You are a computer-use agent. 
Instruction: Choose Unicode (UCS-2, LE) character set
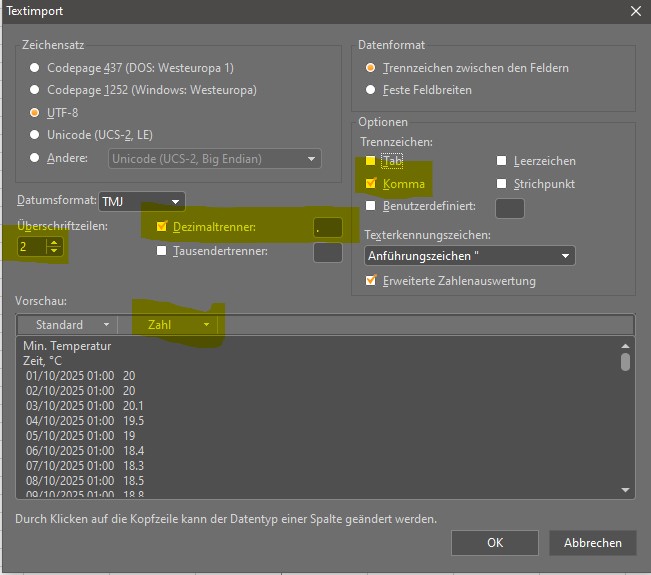point(37,135)
